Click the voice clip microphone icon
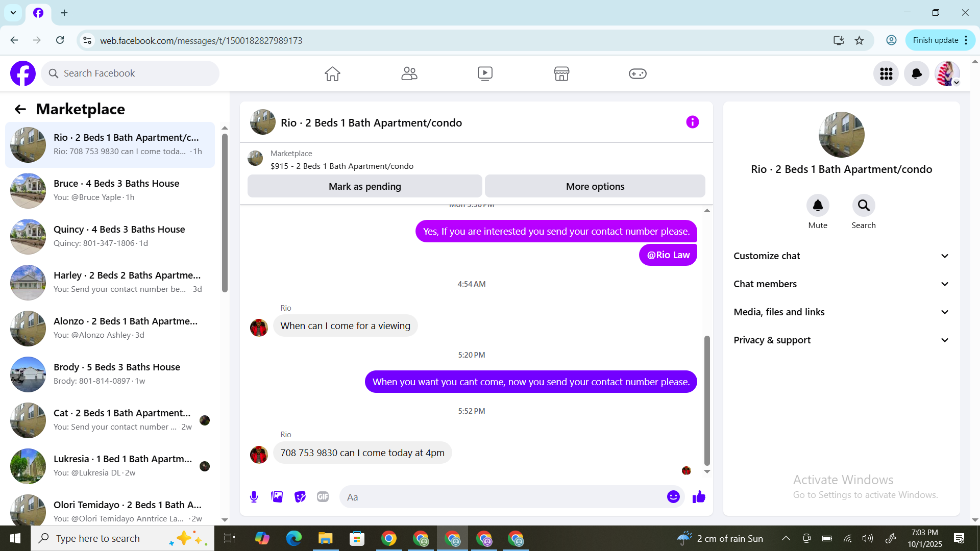 click(x=254, y=496)
